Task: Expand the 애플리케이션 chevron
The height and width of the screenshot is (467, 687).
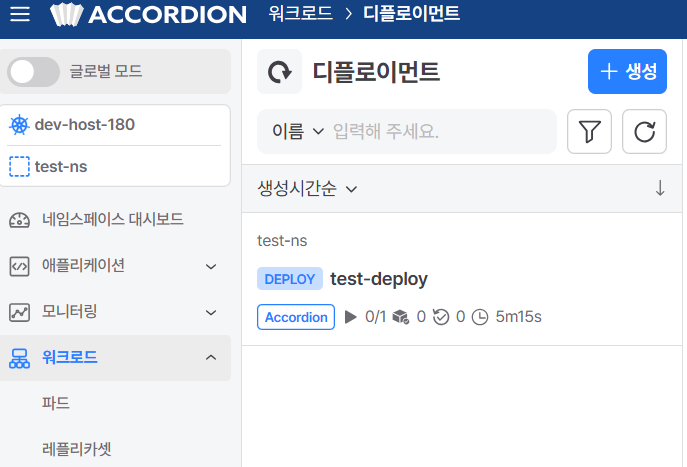Action: tap(211, 266)
